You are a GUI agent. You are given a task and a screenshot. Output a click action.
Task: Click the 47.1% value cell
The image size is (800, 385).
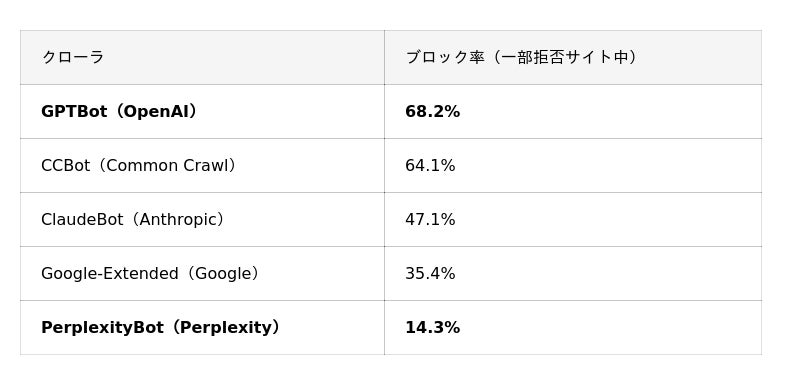573,219
